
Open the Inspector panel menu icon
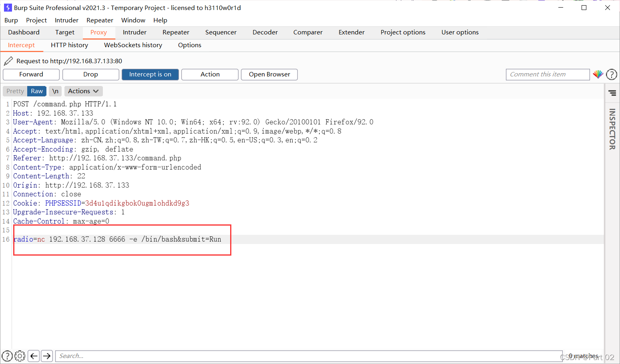(x=612, y=93)
